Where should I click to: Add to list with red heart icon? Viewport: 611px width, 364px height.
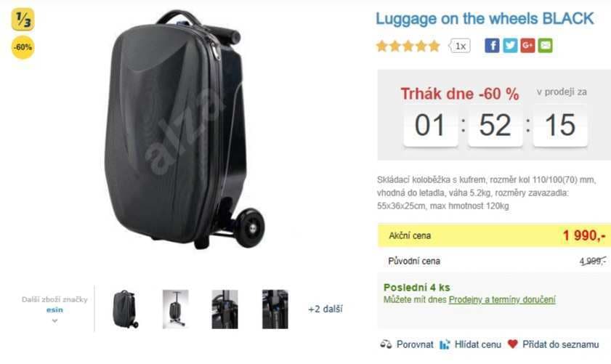tap(513, 344)
